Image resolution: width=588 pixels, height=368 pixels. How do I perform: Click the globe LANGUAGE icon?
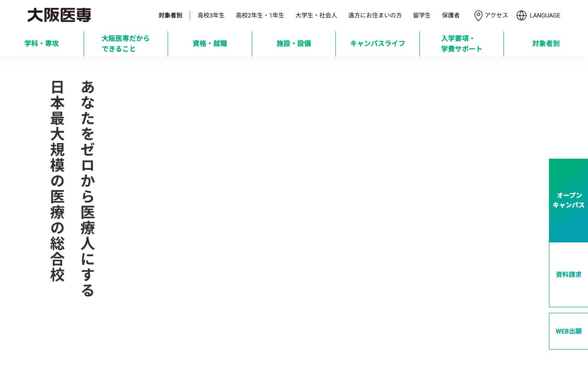click(521, 16)
